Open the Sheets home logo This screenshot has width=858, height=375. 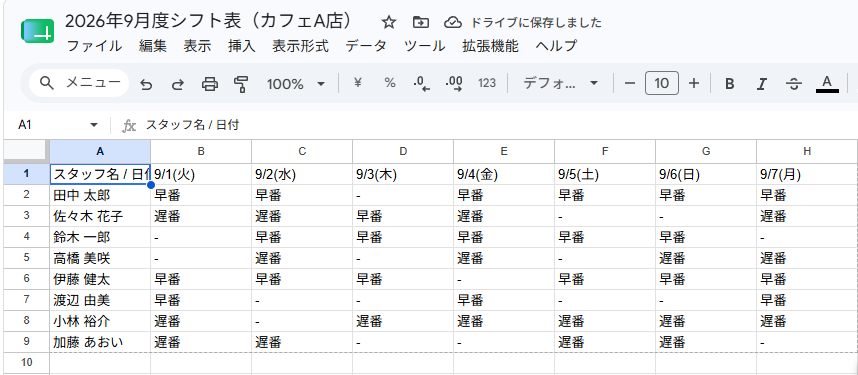[x=37, y=31]
